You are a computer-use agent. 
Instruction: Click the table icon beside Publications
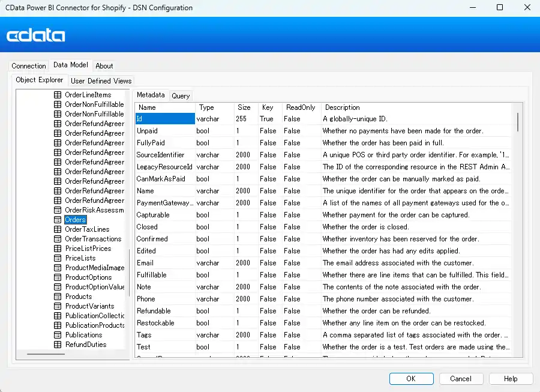tap(58, 335)
